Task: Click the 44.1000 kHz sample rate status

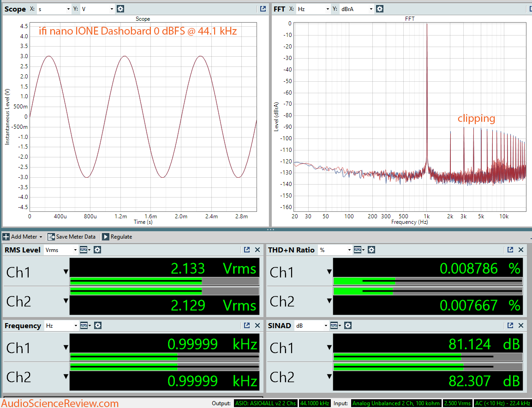Action: point(315,403)
